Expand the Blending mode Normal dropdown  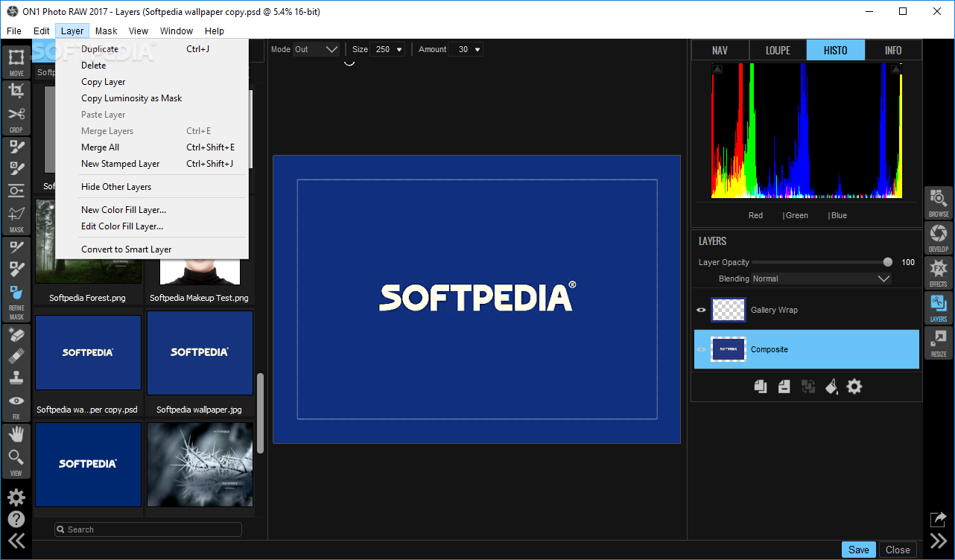(x=821, y=279)
